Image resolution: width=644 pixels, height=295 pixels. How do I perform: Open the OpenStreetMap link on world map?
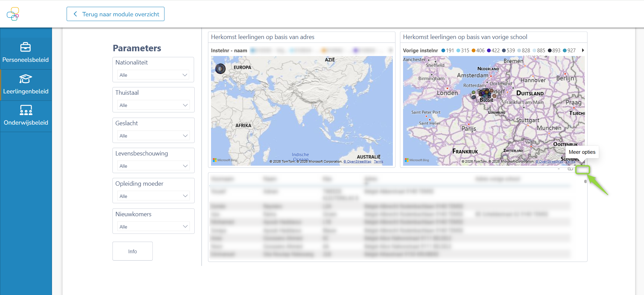[x=358, y=162]
